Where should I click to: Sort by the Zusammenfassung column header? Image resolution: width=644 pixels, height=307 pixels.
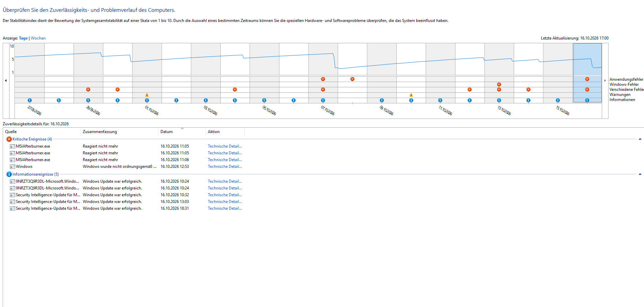(x=119, y=132)
